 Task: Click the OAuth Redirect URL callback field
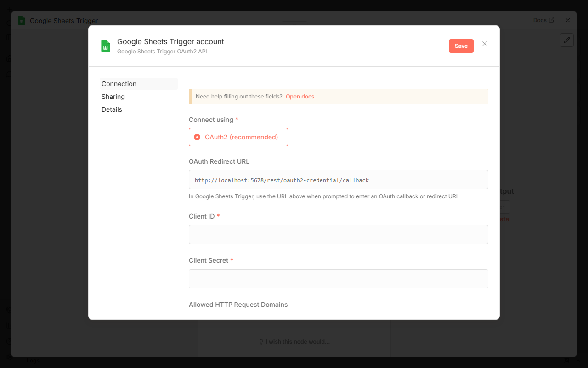[339, 179]
